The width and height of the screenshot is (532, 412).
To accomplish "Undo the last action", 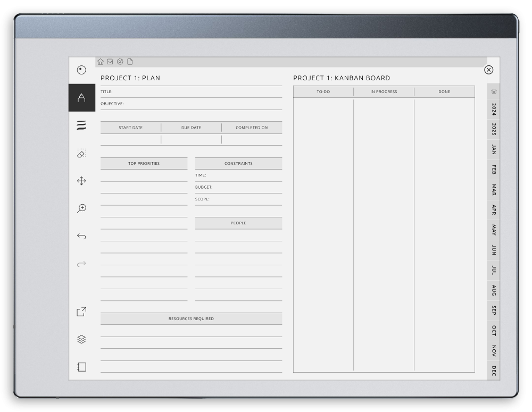I will pos(81,236).
